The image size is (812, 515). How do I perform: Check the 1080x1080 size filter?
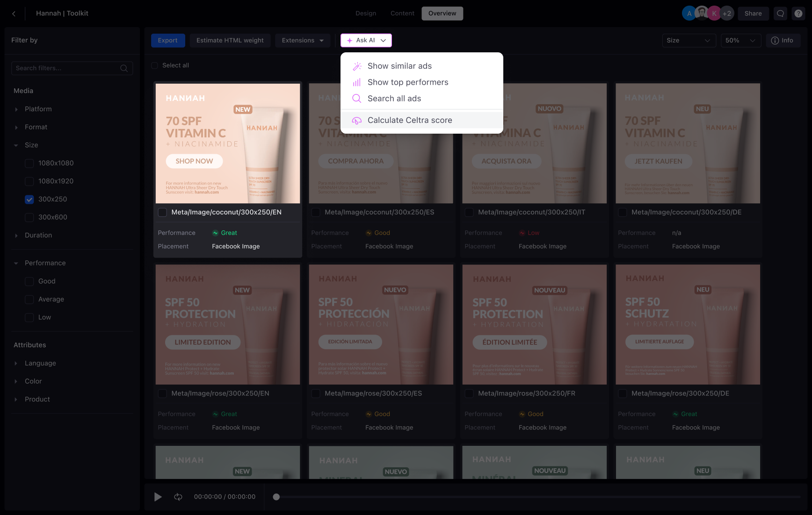click(x=29, y=163)
